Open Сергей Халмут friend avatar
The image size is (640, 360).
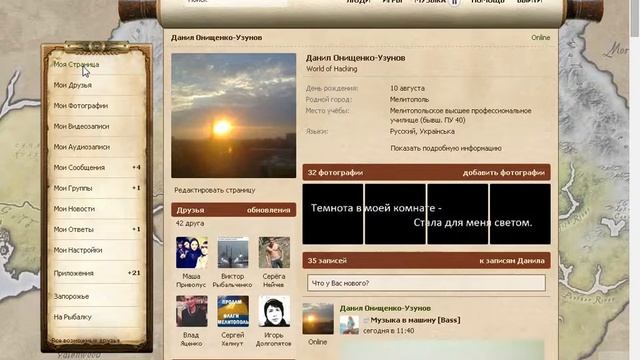tap(233, 311)
